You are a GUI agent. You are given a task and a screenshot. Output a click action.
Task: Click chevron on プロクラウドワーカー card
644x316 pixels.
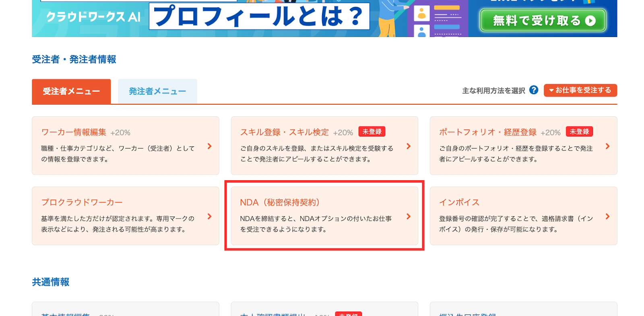coord(209,216)
